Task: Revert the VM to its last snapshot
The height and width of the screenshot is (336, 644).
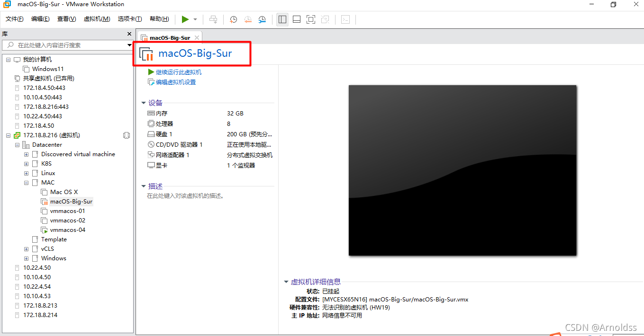Action: pos(248,19)
